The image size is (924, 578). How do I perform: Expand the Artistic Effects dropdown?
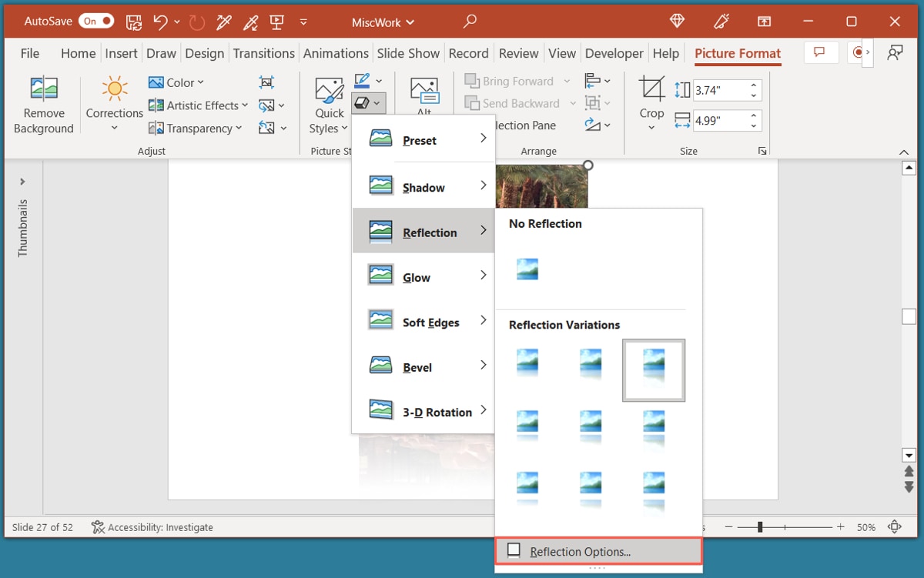pos(197,105)
